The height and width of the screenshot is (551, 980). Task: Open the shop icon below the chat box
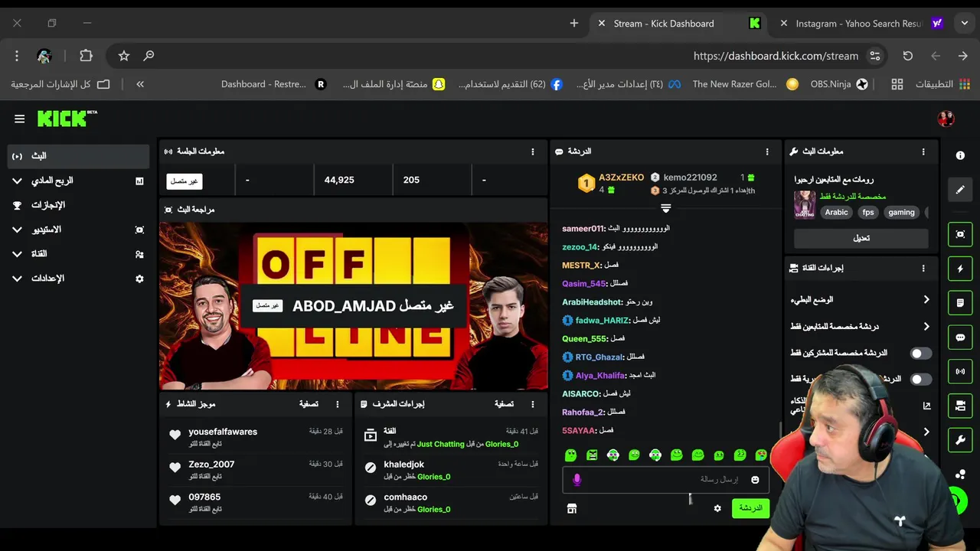click(571, 508)
